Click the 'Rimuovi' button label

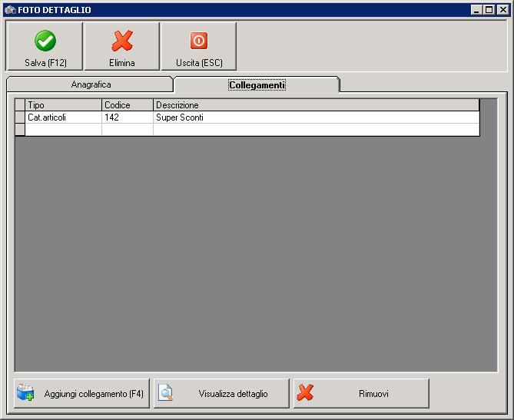coord(373,394)
